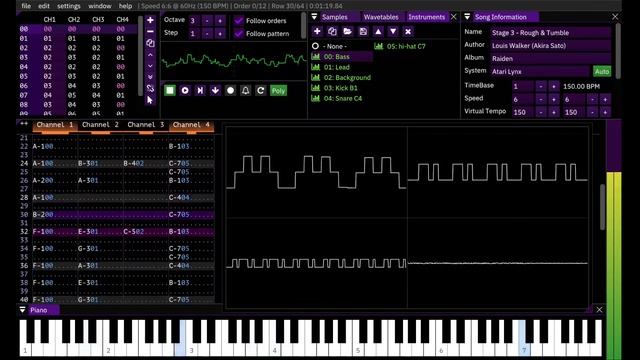640x360 pixels.
Task: Move the instrument down with the triangle icon
Action: click(393, 31)
